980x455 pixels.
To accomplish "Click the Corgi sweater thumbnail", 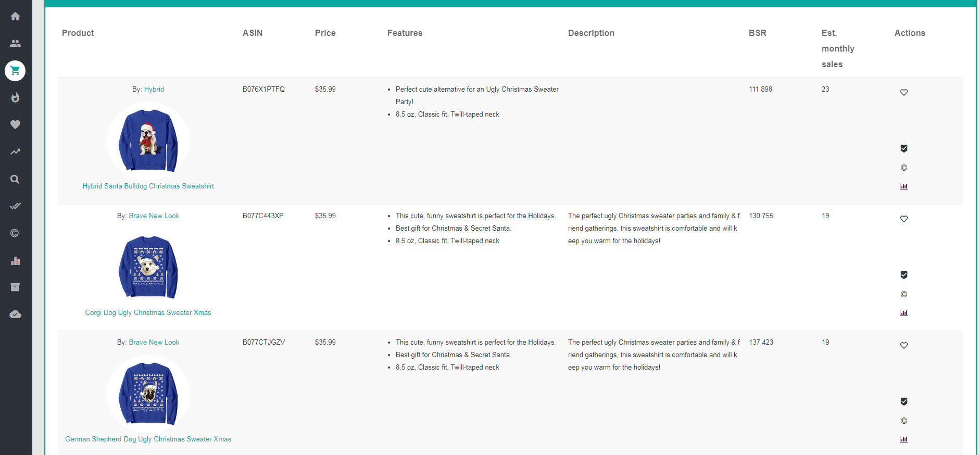I will 148,267.
